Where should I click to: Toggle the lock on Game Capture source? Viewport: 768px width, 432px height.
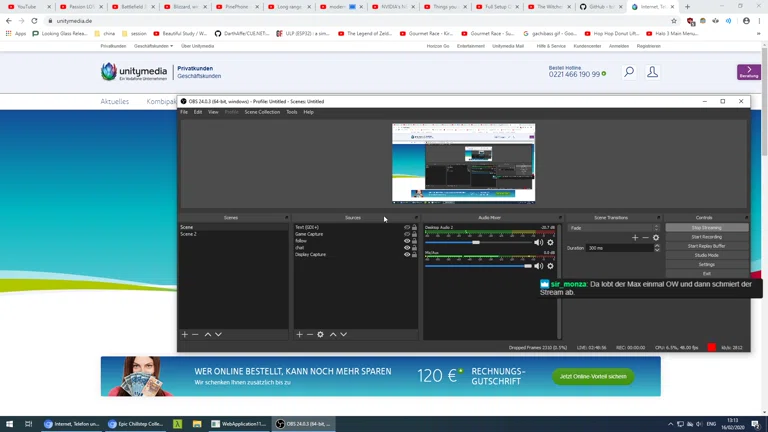pos(414,234)
